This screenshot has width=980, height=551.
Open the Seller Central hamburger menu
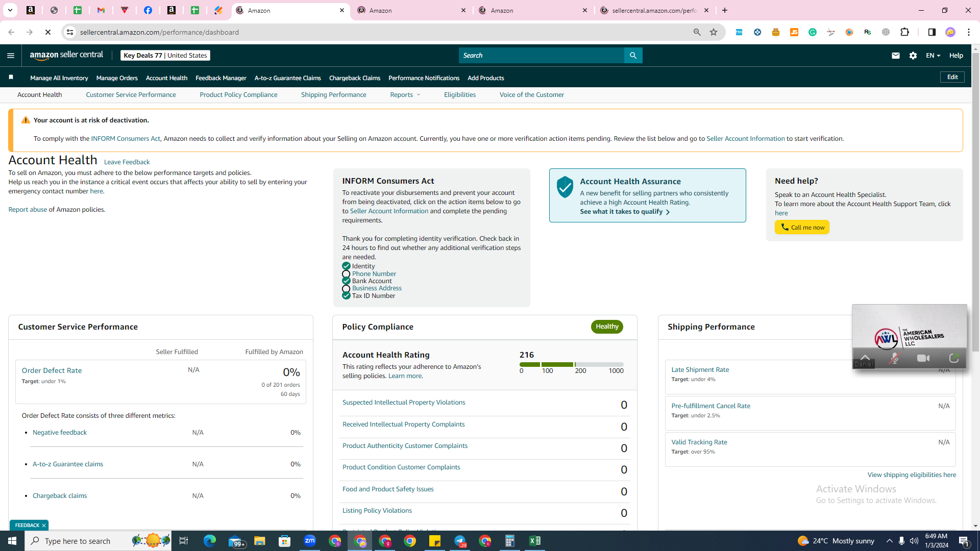click(11, 56)
